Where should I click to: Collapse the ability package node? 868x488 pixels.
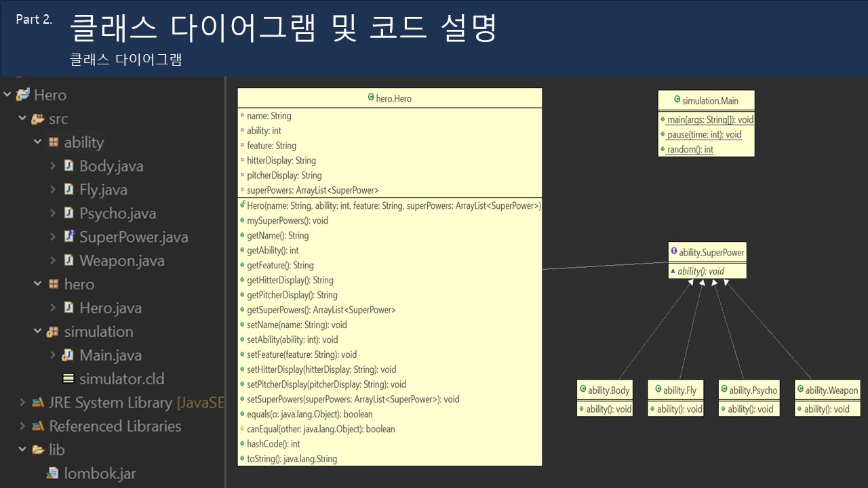click(x=38, y=142)
